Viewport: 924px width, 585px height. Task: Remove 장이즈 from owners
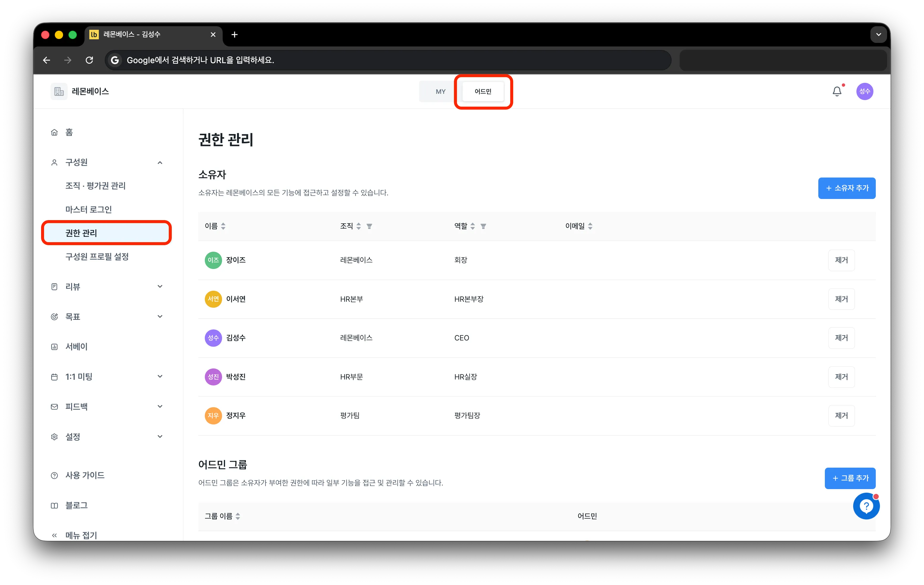pos(841,260)
